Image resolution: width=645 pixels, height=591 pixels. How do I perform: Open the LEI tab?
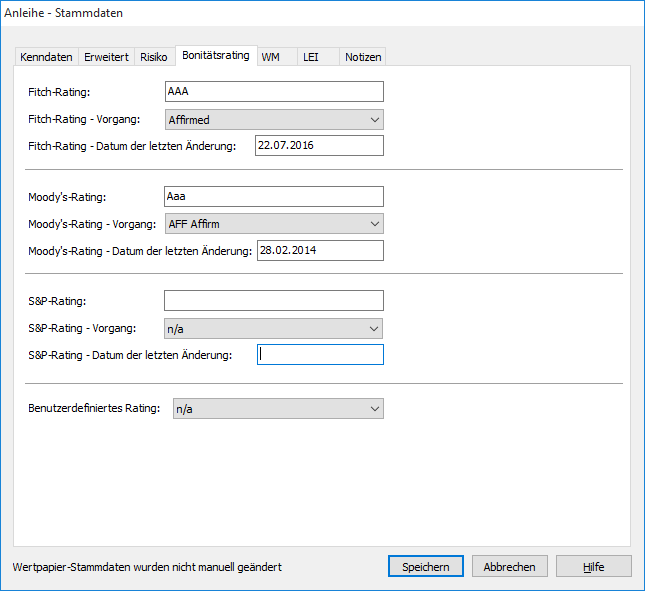(311, 57)
